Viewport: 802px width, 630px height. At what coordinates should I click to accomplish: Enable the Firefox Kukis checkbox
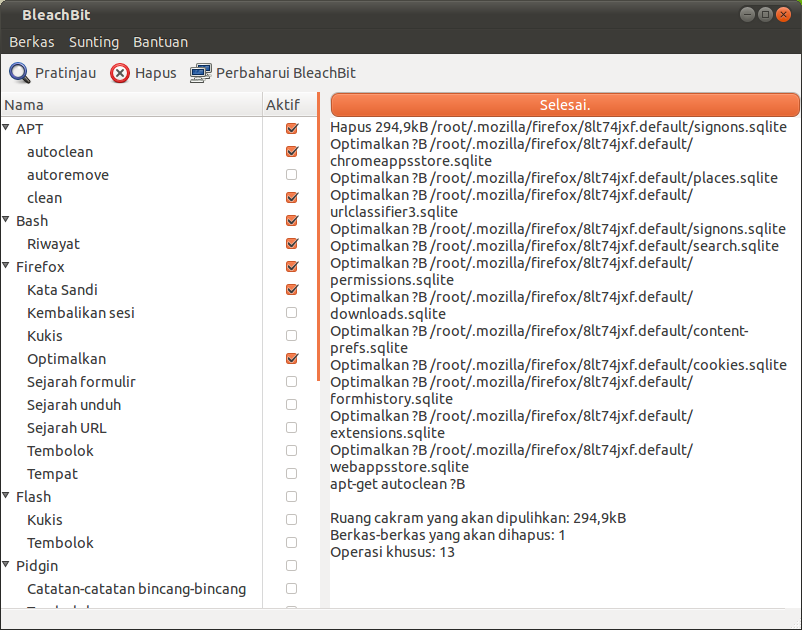coord(292,335)
